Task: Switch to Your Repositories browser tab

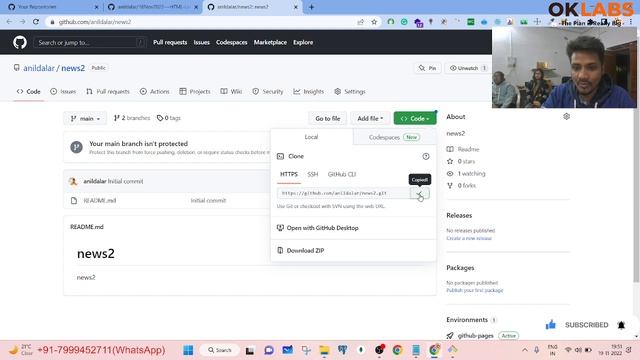Action: tap(53, 7)
